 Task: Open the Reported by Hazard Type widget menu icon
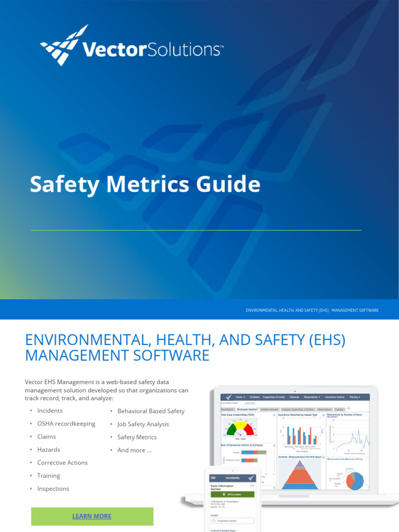click(323, 415)
